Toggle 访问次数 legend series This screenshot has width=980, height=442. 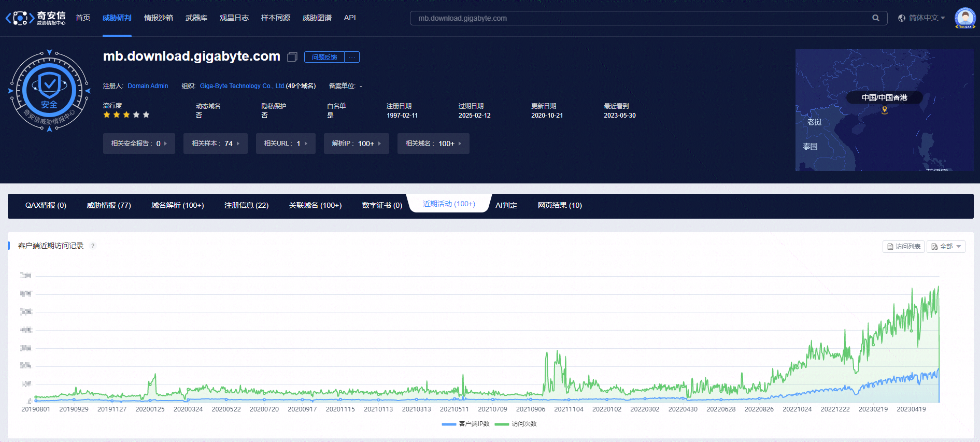[x=516, y=424]
